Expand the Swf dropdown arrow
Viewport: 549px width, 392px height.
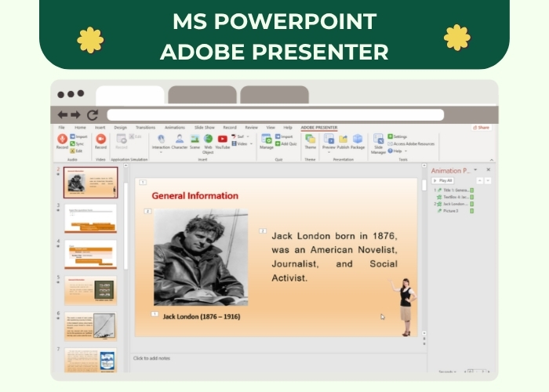(x=248, y=136)
